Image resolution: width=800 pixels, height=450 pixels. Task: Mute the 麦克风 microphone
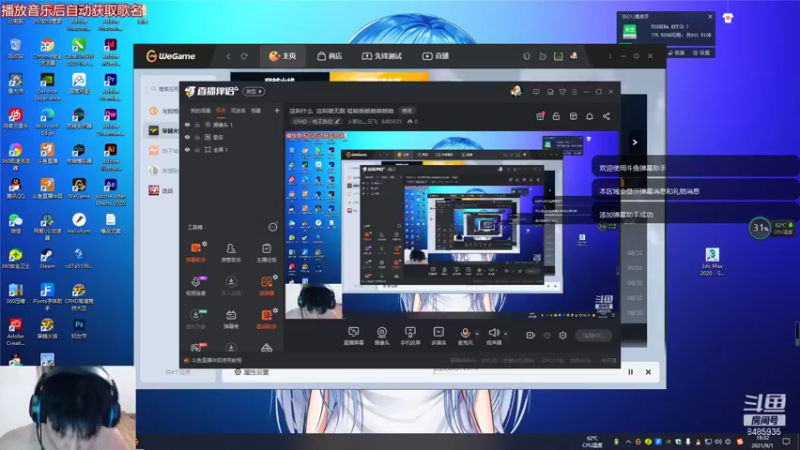(465, 336)
